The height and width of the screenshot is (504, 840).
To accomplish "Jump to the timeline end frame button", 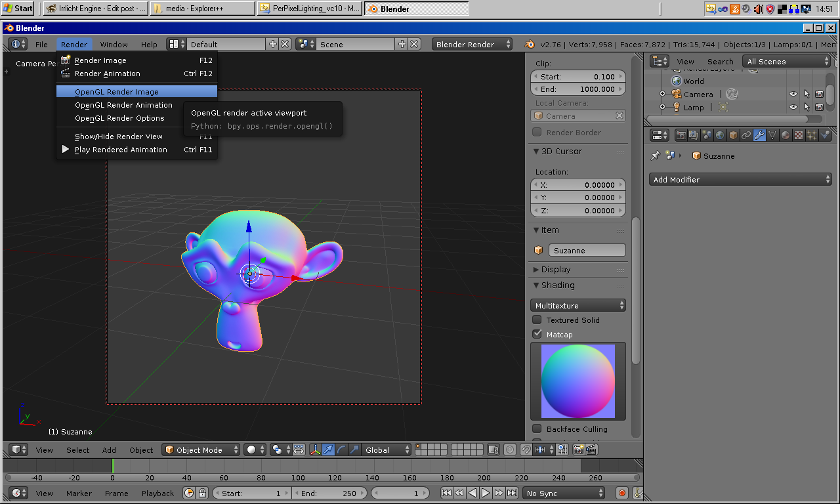I will [x=512, y=493].
